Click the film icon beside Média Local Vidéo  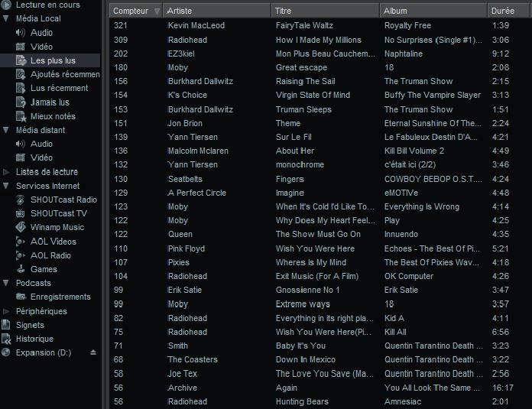click(21, 47)
